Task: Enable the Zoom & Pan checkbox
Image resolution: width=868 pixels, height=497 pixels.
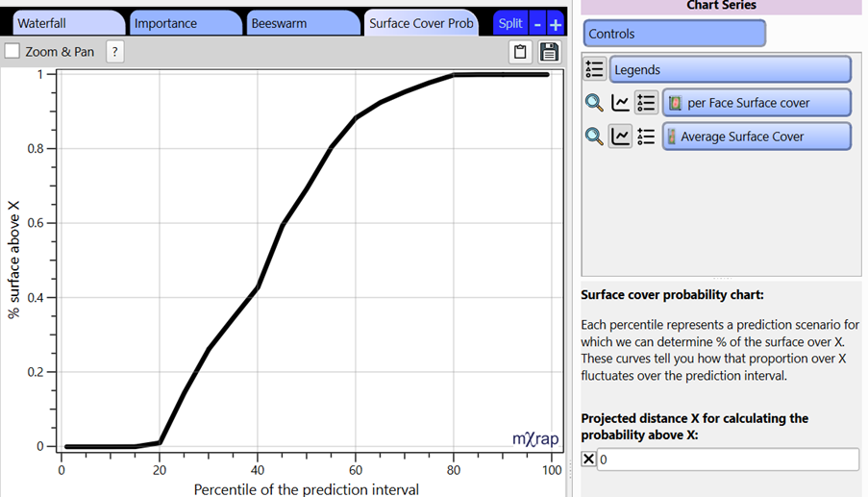Action: point(12,52)
